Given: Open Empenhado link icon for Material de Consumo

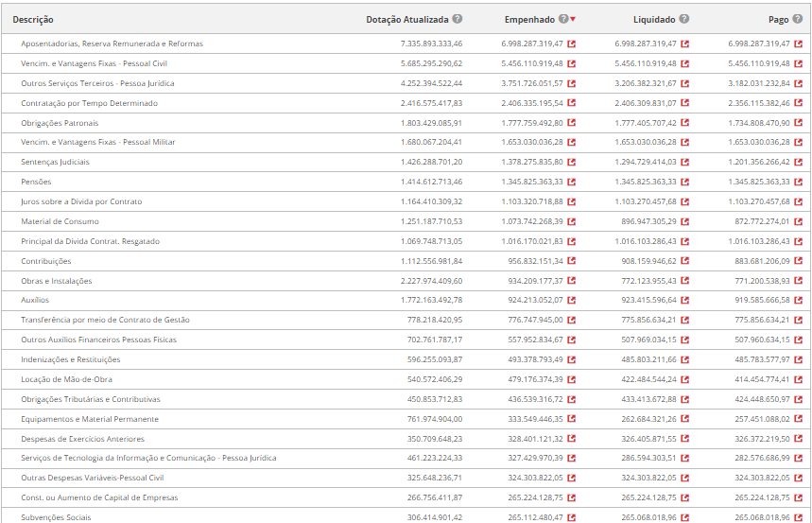Looking at the screenshot, I should click(571, 221).
